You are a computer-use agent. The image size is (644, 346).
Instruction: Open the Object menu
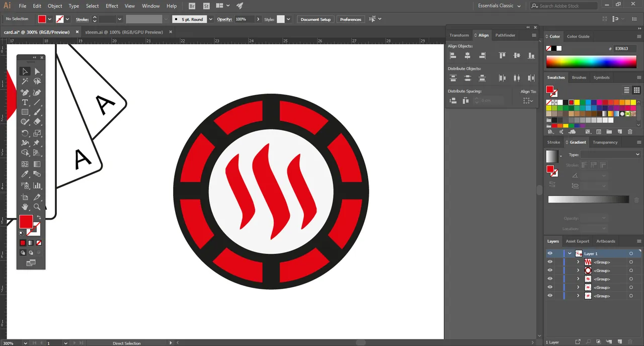[55, 6]
